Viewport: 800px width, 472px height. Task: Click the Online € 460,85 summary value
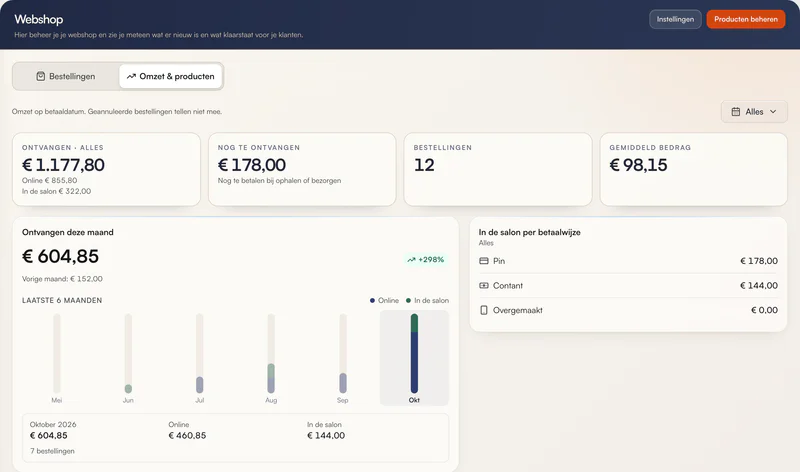coord(187,435)
